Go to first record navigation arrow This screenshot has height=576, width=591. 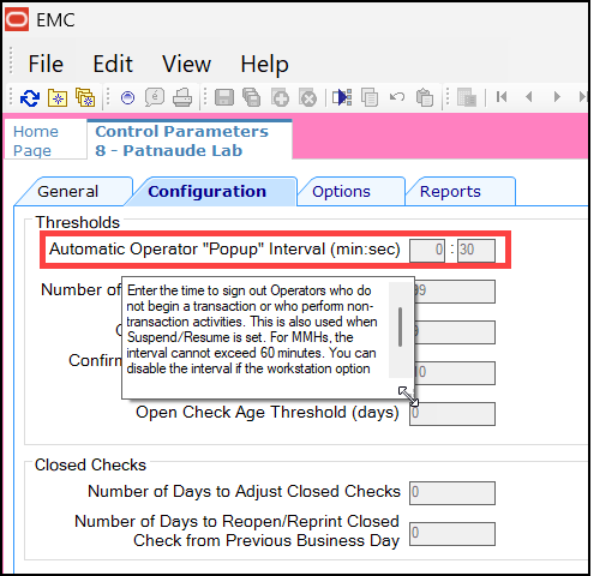tap(501, 97)
